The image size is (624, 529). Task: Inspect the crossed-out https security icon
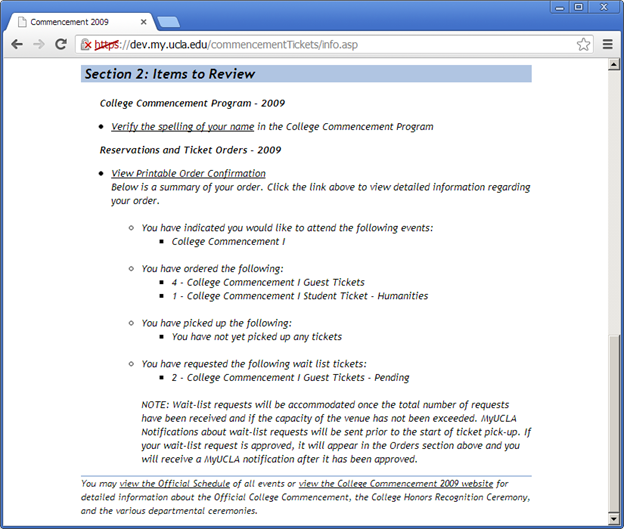pos(87,44)
